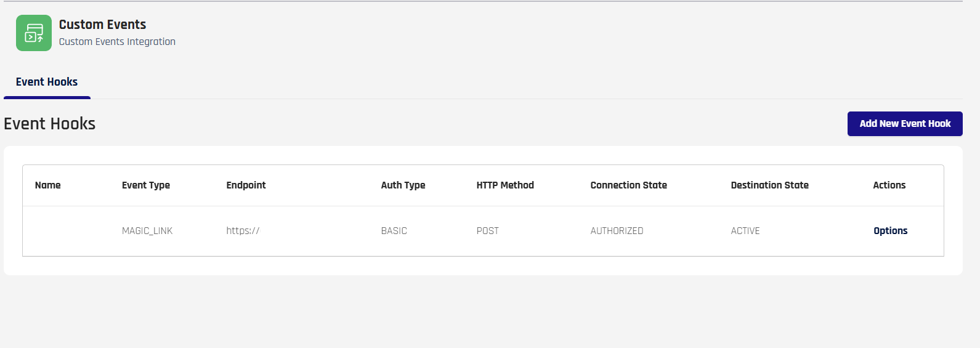The width and height of the screenshot is (980, 348).
Task: Open Options for the MAGIC_LINK hook
Action: click(890, 231)
